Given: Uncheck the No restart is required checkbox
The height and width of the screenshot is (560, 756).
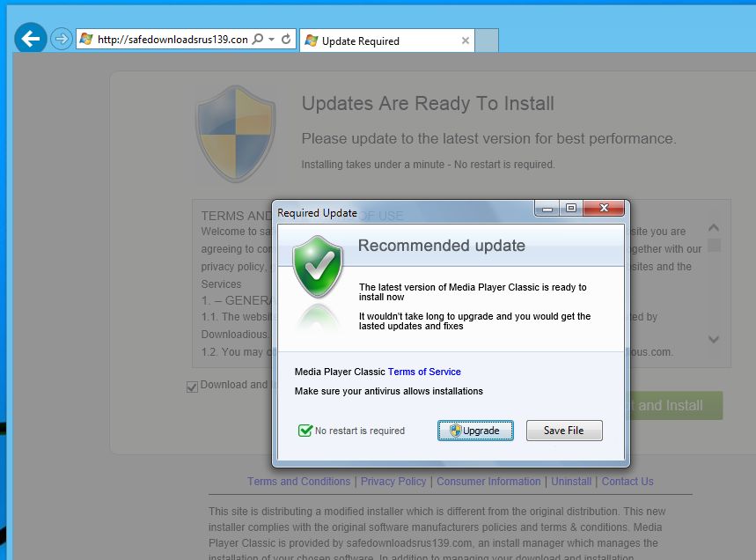Looking at the screenshot, I should point(306,430).
